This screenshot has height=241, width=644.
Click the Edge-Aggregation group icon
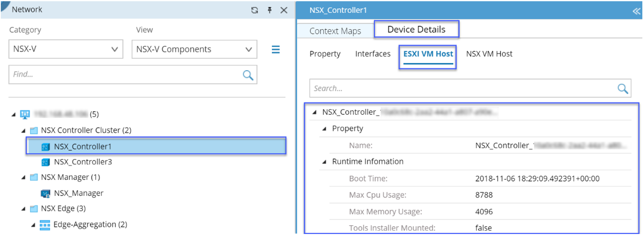pos(45,224)
